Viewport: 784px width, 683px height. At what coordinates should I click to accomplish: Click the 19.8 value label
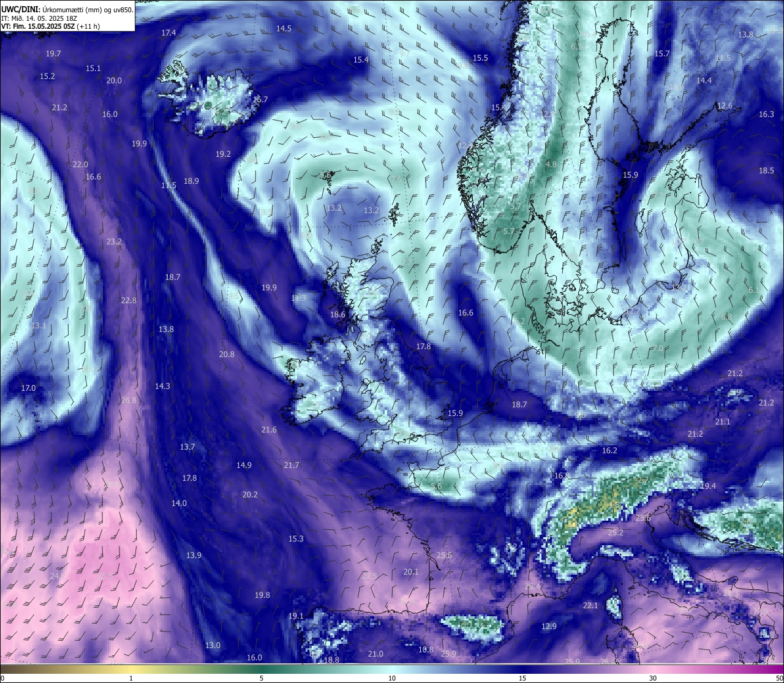[x=262, y=595]
